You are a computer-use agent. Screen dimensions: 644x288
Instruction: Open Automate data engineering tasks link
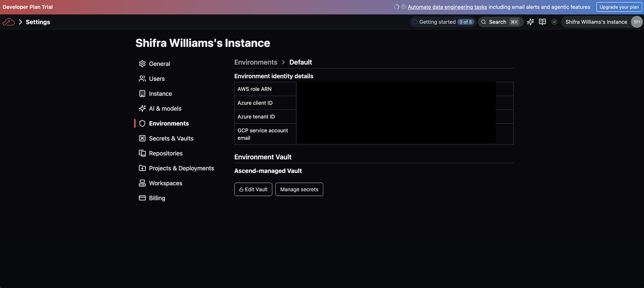tap(447, 7)
